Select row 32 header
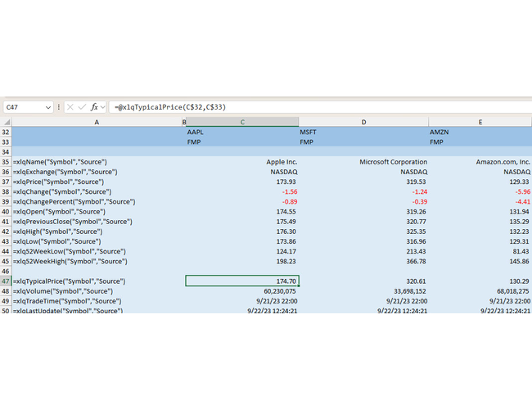The height and width of the screenshot is (409, 532). [x=6, y=132]
